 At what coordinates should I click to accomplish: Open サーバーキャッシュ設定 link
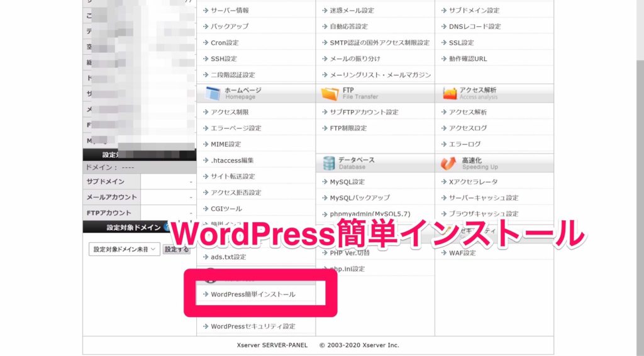(x=484, y=198)
